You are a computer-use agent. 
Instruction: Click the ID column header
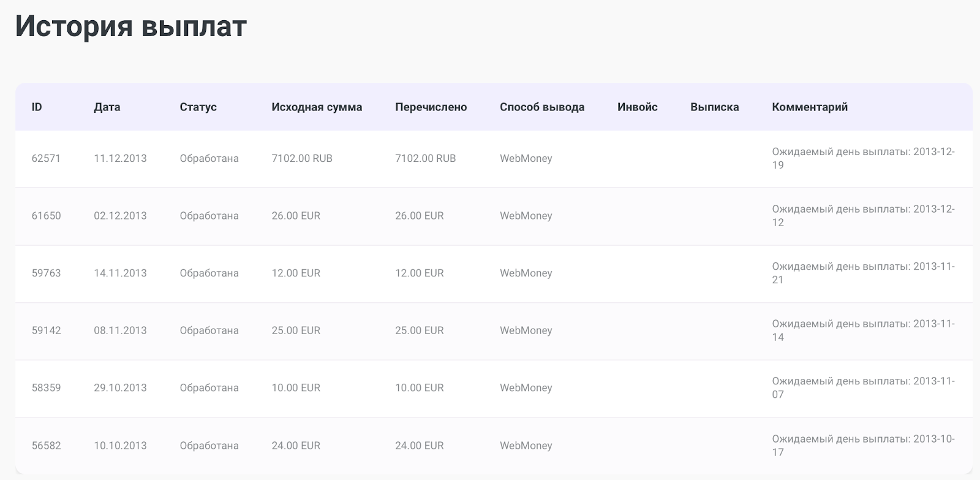(x=37, y=107)
